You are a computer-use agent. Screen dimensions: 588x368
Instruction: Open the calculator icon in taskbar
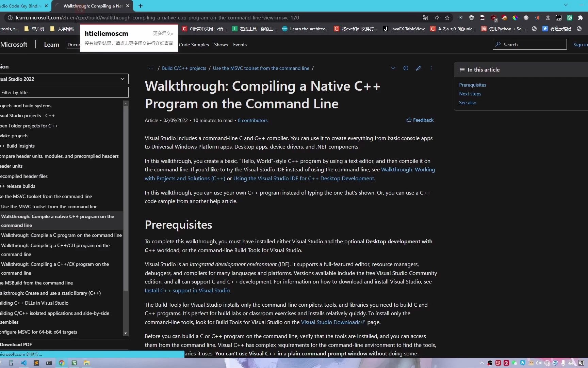[x=11, y=363]
